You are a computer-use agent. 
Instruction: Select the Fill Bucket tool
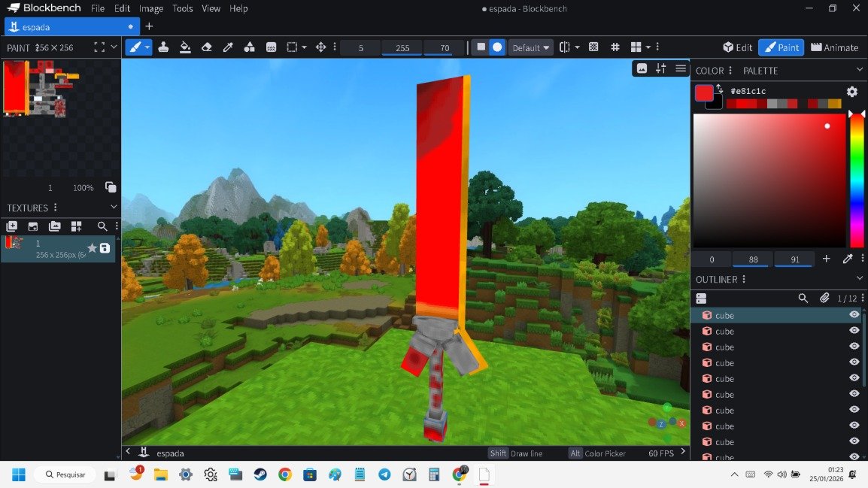tap(185, 47)
